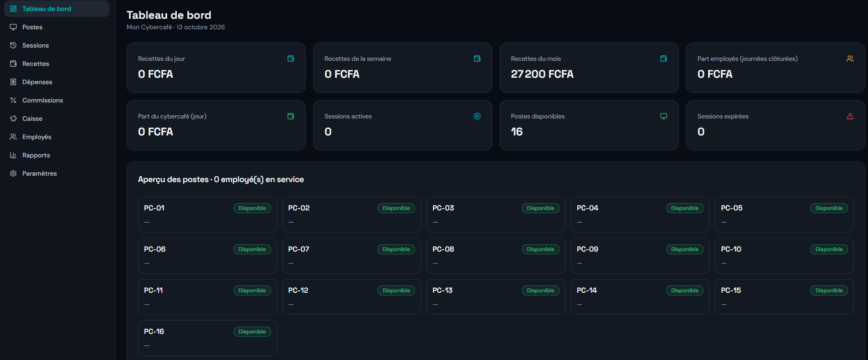Image resolution: width=868 pixels, height=360 pixels.
Task: Click users icon in Part employés card
Action: tap(850, 59)
